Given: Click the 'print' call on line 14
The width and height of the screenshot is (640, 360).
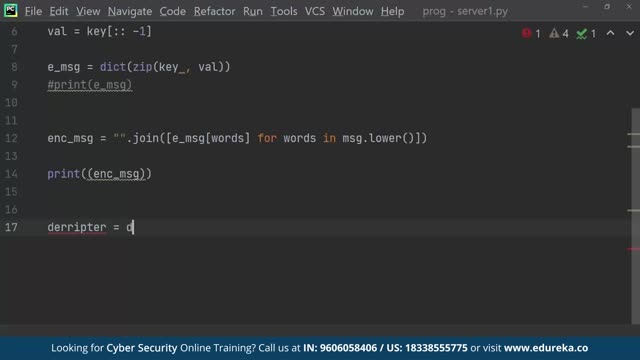Looking at the screenshot, I should (63, 174).
